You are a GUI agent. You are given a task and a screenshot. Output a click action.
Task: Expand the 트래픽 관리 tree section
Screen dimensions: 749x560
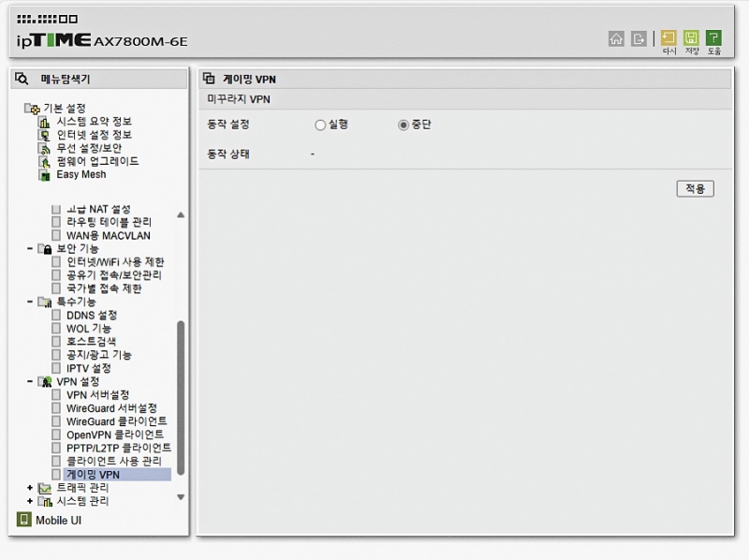(30, 488)
